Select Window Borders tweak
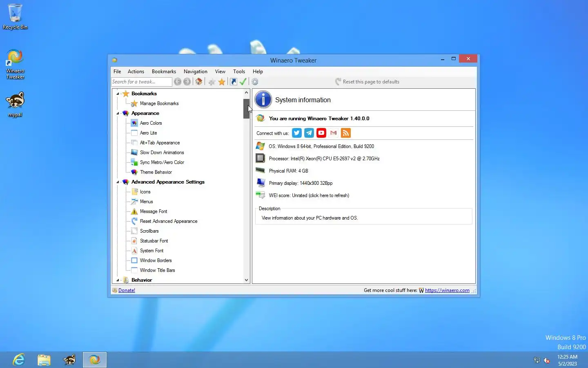The image size is (588, 368). [156, 260]
